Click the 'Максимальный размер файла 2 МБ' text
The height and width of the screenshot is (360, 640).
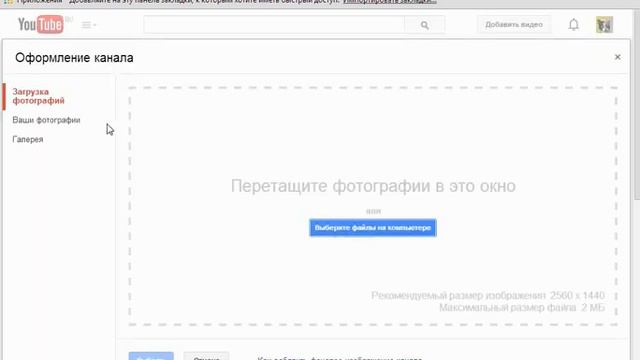point(522,307)
